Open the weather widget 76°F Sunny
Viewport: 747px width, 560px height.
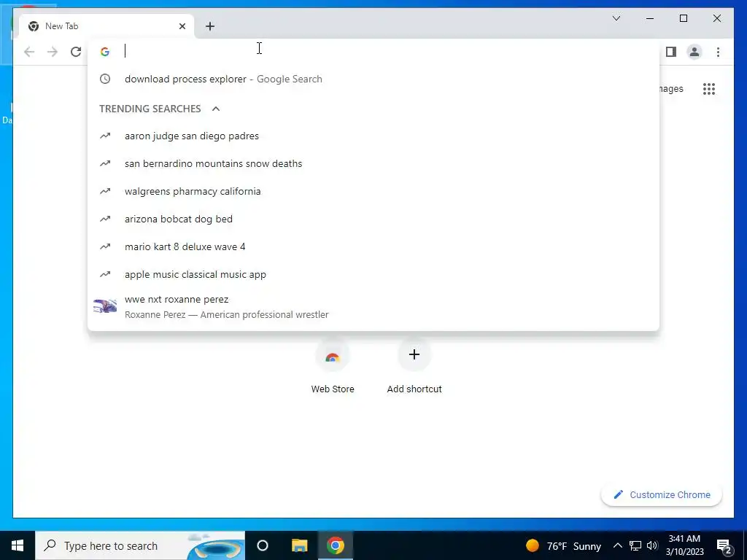point(563,545)
